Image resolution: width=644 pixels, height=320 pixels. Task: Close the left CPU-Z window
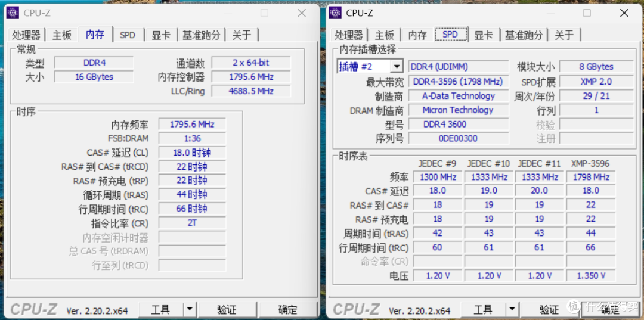[x=302, y=13]
